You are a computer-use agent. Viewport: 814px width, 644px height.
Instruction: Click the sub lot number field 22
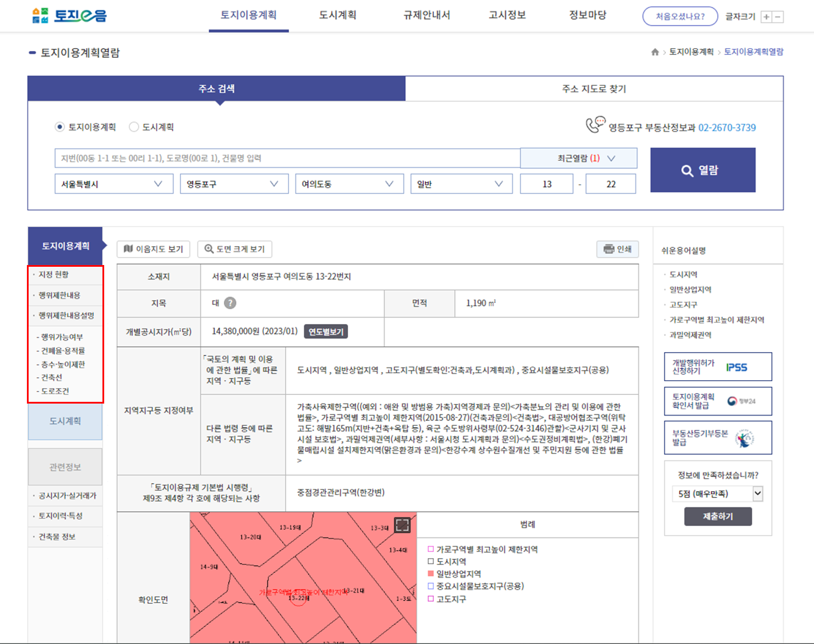pos(611,184)
